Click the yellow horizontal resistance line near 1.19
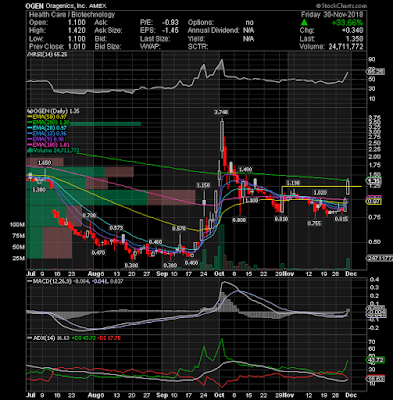This screenshot has width=393, height=400. 322,186
